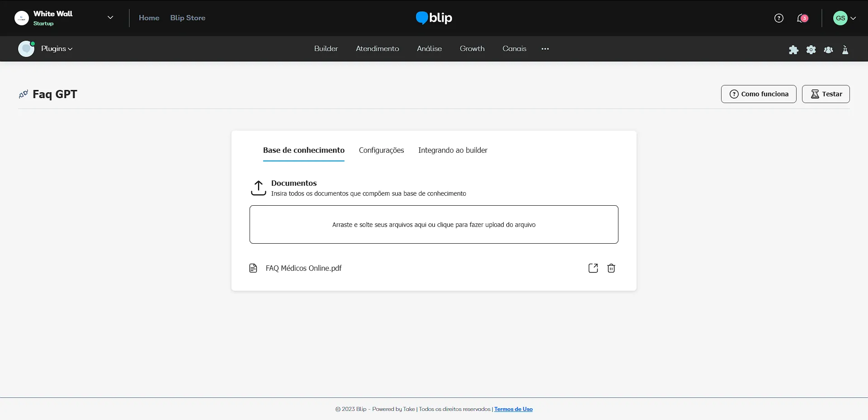
Task: Select the Base de conhecimento tab
Action: pyautogui.click(x=304, y=151)
